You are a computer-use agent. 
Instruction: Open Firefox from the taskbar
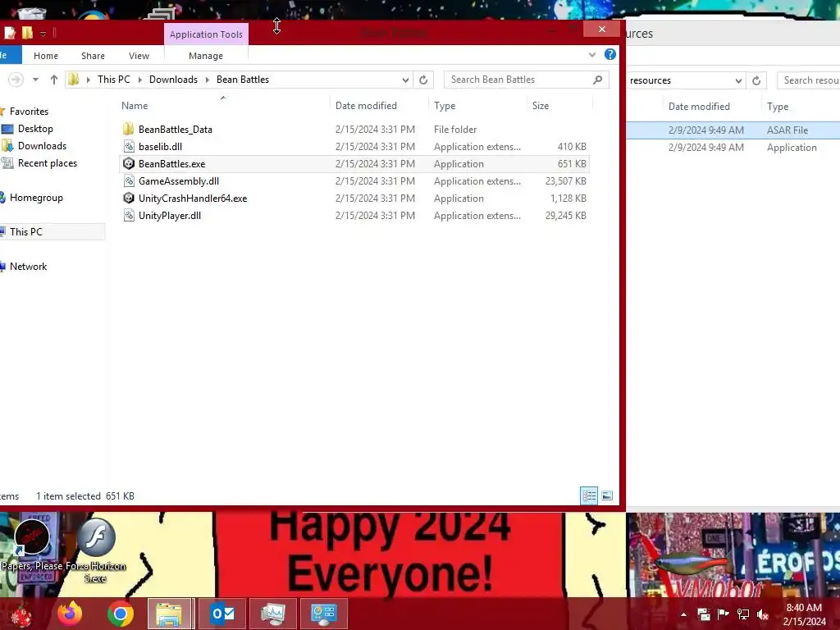point(71,614)
